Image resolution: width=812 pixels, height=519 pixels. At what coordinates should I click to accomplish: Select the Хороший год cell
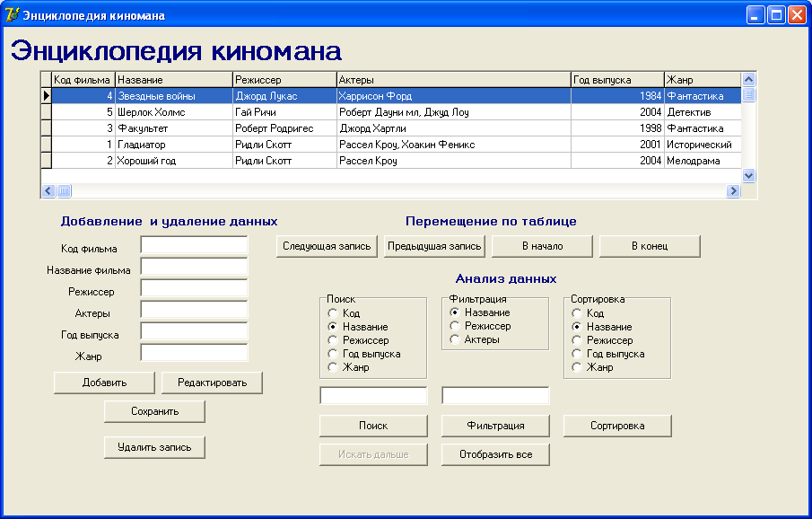pyautogui.click(x=174, y=160)
